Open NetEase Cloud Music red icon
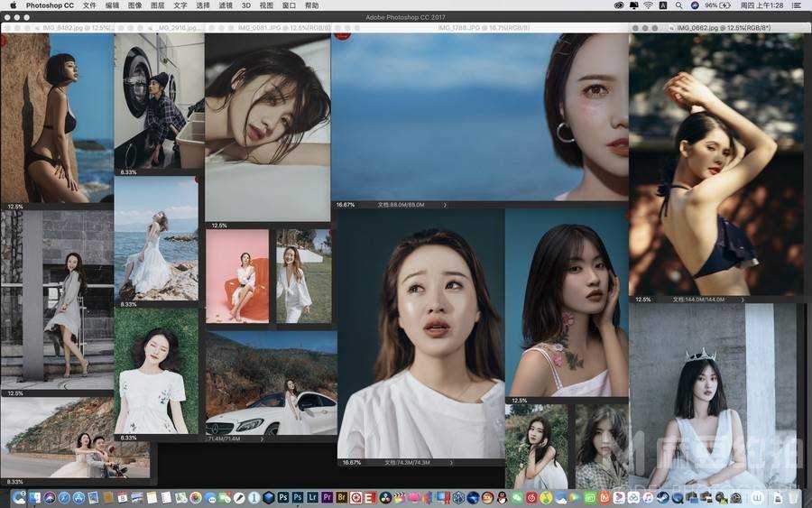This screenshot has width=812, height=508. [x=531, y=498]
